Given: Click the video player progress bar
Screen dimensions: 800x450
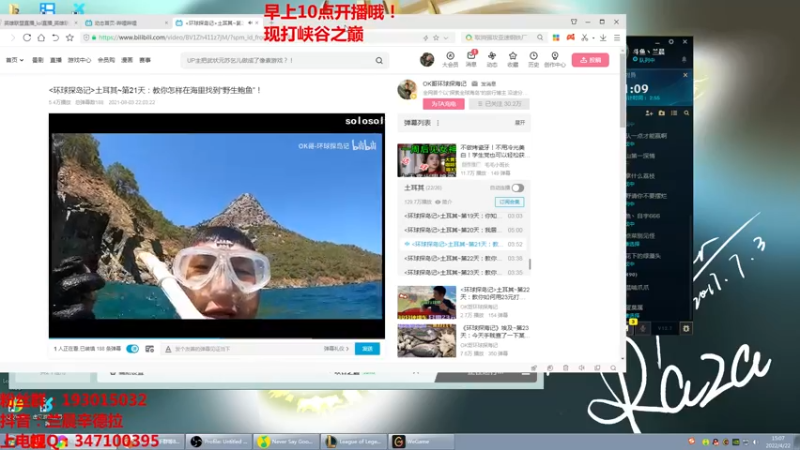Looking at the screenshot, I should tap(217, 338).
